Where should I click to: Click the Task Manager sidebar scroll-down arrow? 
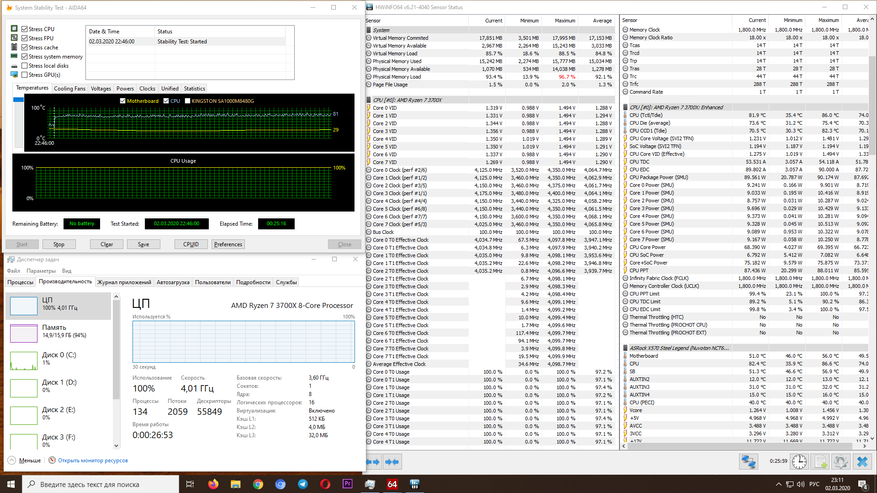point(116,446)
